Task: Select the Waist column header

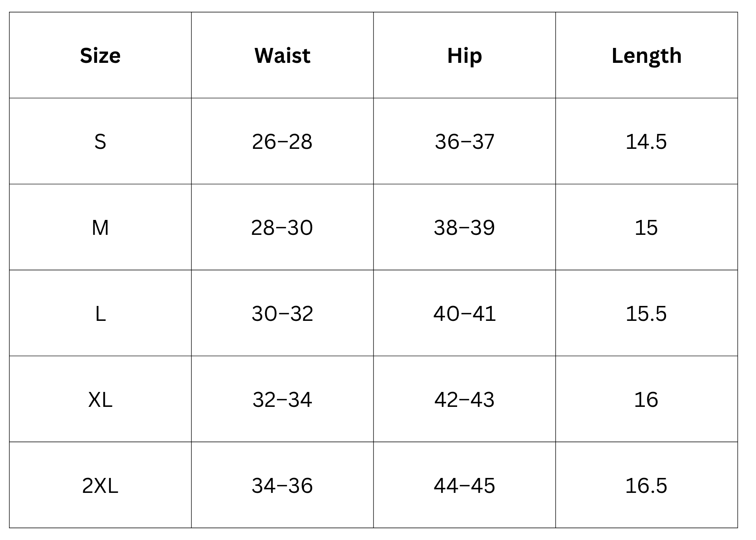Action: [x=282, y=55]
